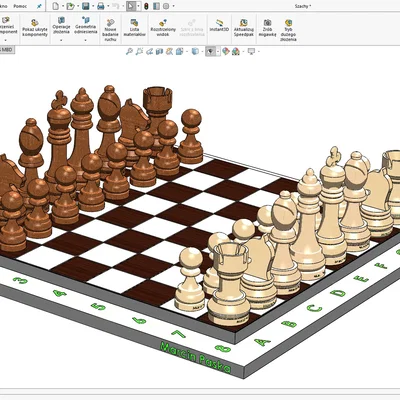Click Aktualizuj Speedpak
Image resolution: width=400 pixels, height=400 pixels.
click(244, 27)
